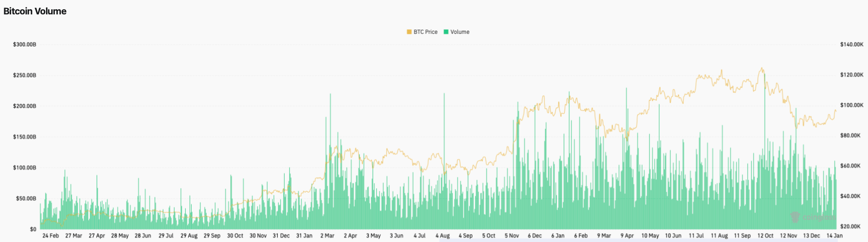Click the $150.00B volume axis label
Screen dimensions: 868x242
[x=25, y=137]
